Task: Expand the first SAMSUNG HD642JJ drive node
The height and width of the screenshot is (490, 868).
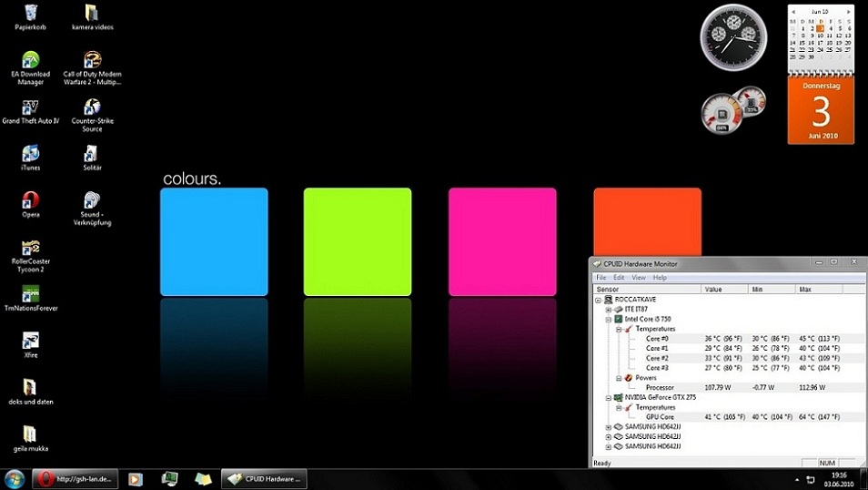Action: point(609,427)
